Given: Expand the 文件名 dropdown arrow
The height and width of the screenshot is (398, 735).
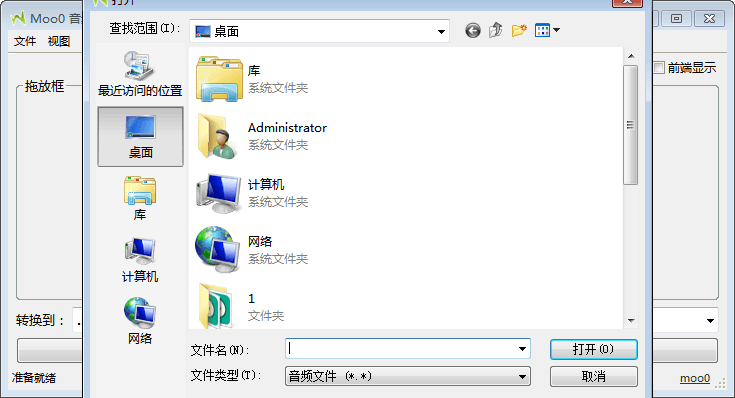Looking at the screenshot, I should pyautogui.click(x=522, y=349).
